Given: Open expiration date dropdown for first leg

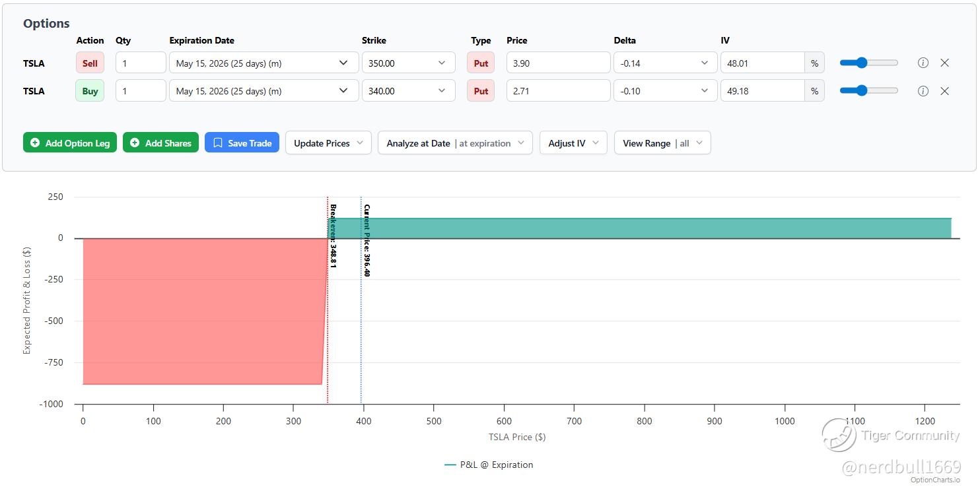Looking at the screenshot, I should [262, 63].
